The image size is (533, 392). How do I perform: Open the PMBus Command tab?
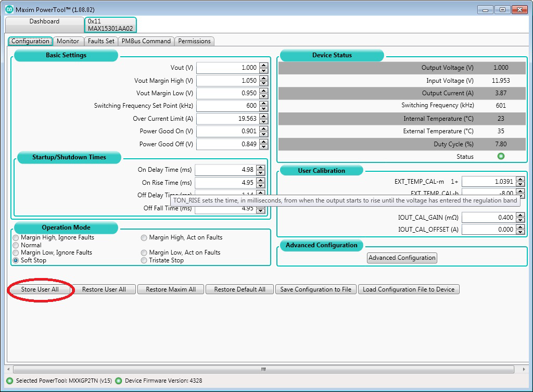[146, 41]
